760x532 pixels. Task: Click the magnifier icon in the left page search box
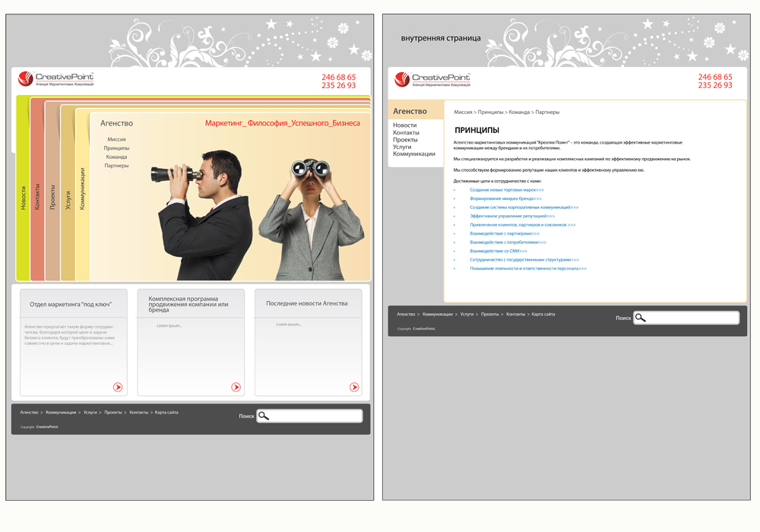263,416
